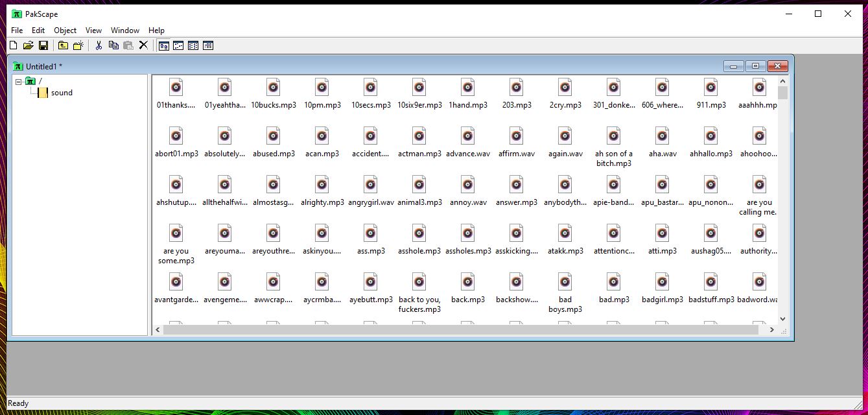Switch to small icons view mode

coord(178,45)
